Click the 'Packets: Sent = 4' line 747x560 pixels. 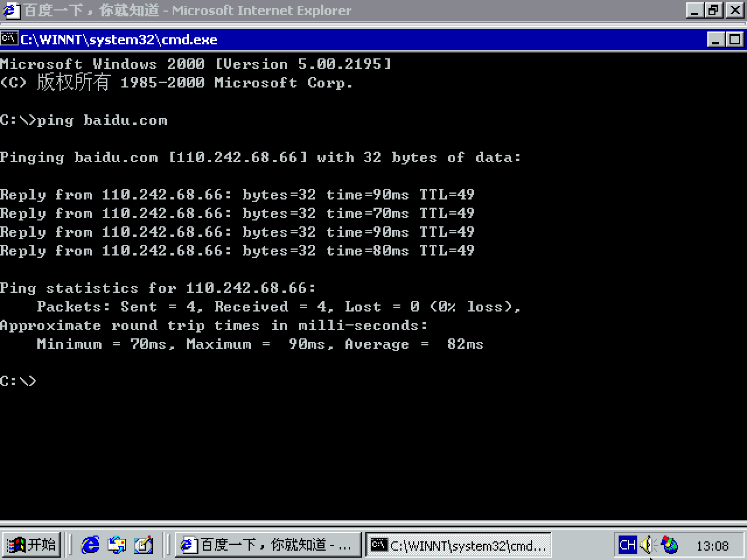(279, 307)
